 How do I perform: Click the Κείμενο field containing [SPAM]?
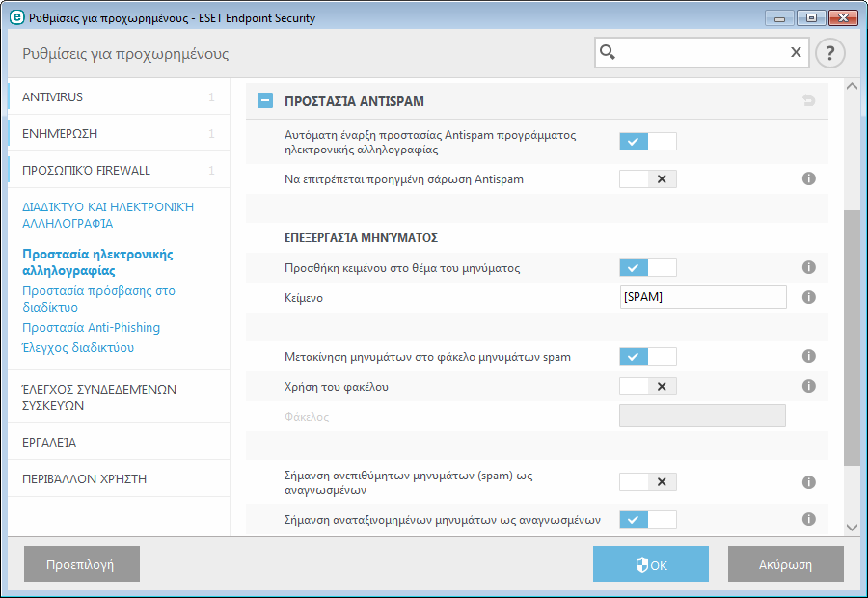click(x=703, y=297)
